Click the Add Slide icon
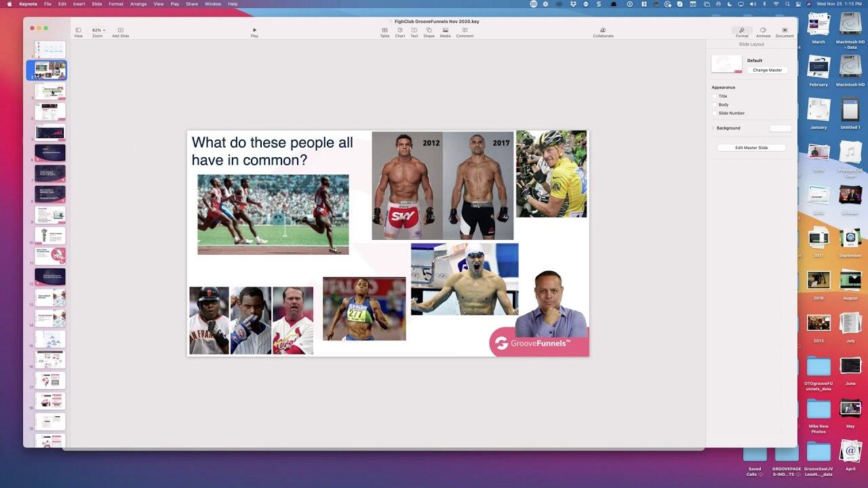The height and width of the screenshot is (488, 868). [121, 30]
